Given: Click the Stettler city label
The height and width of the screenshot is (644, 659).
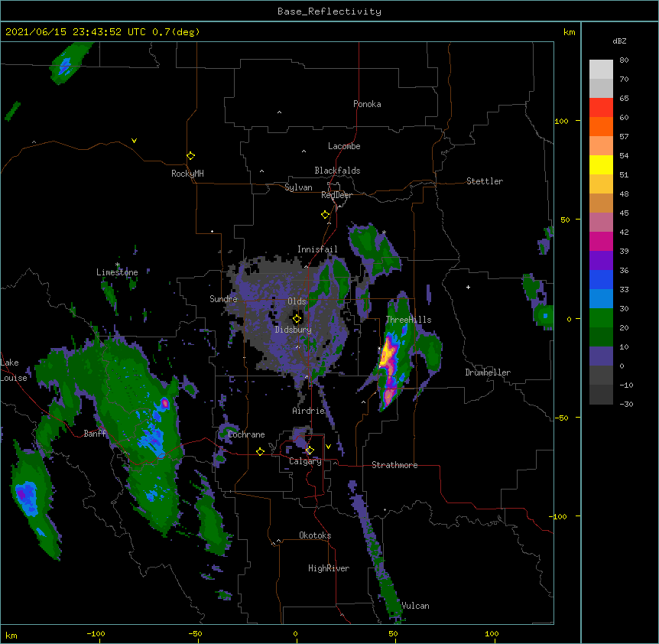Looking at the screenshot, I should [x=485, y=181].
